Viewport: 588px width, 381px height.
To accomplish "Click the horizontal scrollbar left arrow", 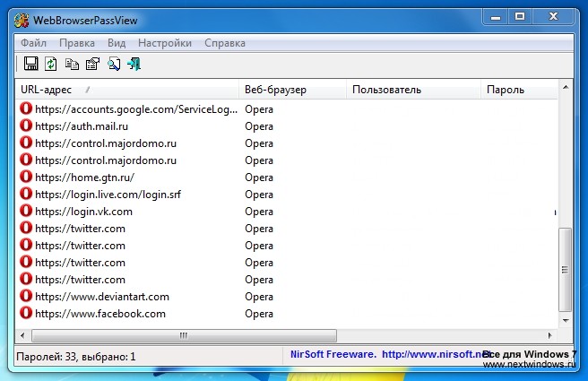I will [x=22, y=335].
